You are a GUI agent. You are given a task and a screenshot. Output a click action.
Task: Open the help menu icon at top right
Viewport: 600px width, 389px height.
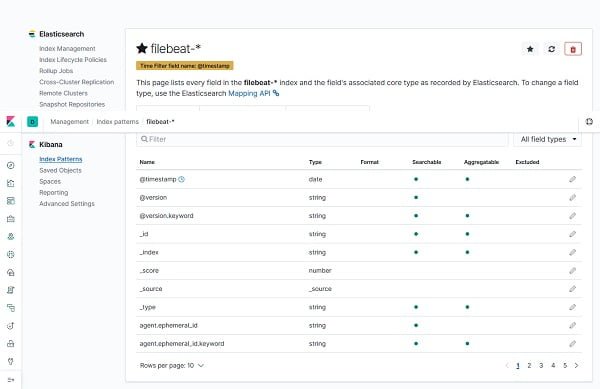pyautogui.click(x=589, y=122)
